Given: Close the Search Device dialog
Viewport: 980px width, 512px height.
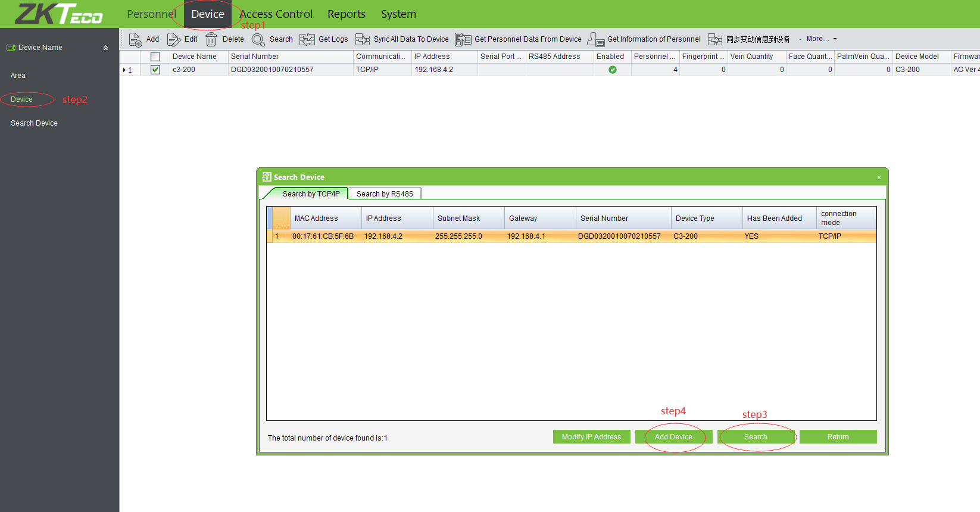Looking at the screenshot, I should click(879, 177).
